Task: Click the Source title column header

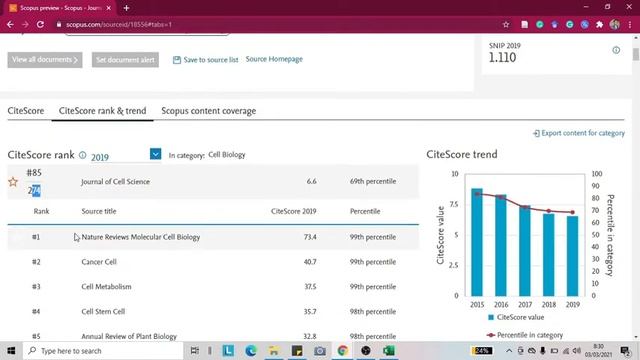Action: pos(99,211)
